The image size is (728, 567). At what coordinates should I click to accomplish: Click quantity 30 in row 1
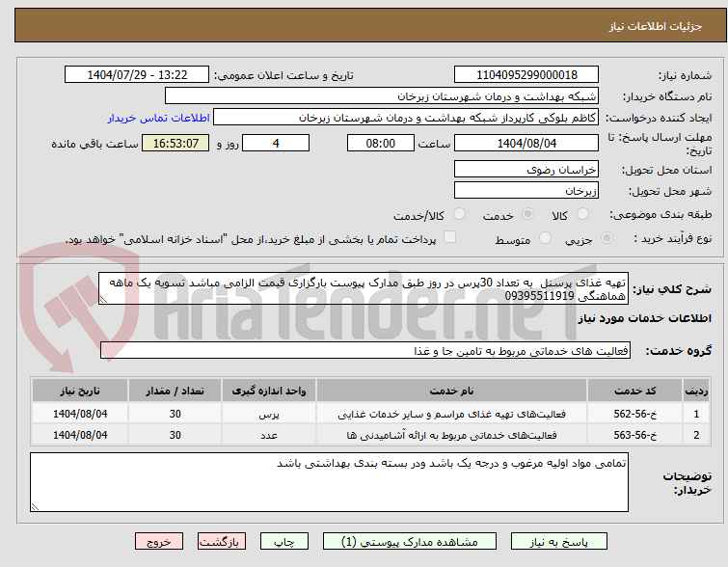point(175,414)
